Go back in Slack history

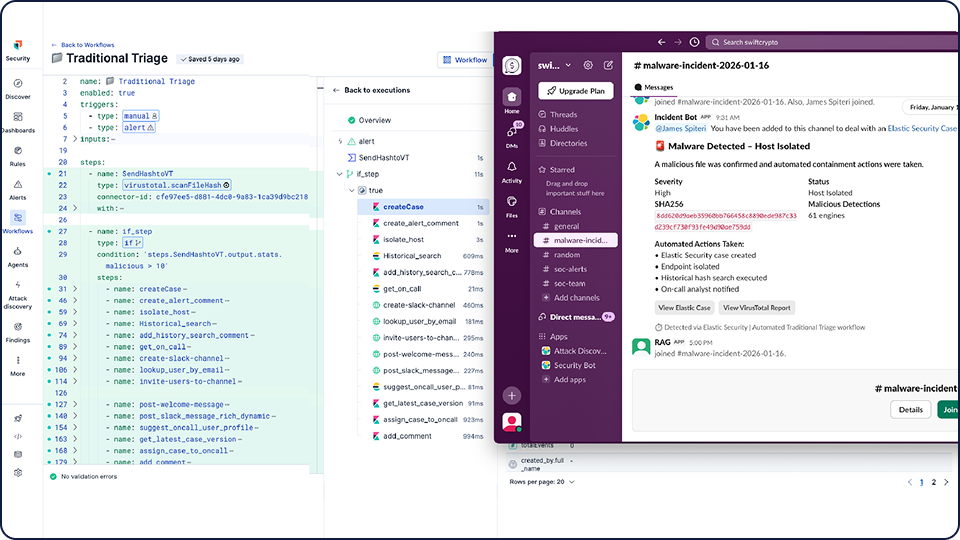pyautogui.click(x=661, y=42)
